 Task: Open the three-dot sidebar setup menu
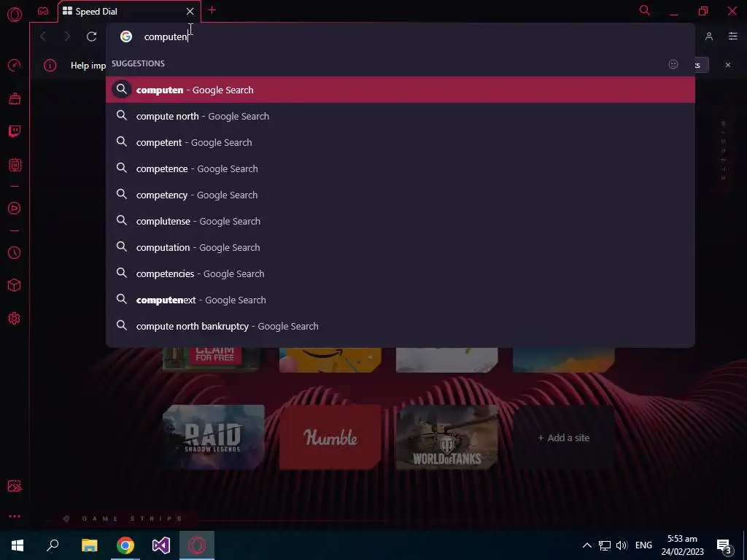[15, 516]
